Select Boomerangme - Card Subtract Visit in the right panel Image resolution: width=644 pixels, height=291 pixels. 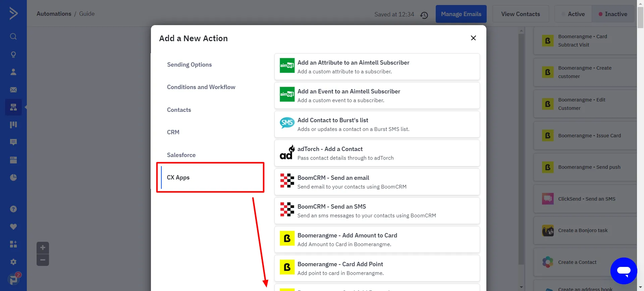point(585,41)
